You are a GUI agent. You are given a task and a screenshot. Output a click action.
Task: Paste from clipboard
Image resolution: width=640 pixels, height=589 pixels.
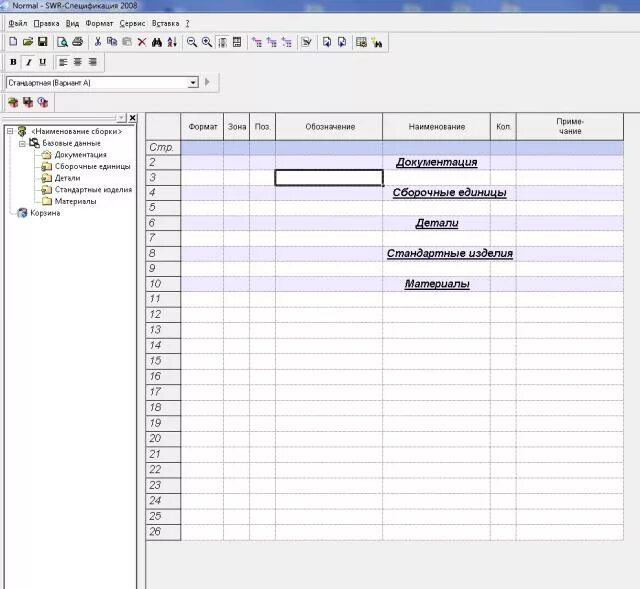tap(127, 42)
